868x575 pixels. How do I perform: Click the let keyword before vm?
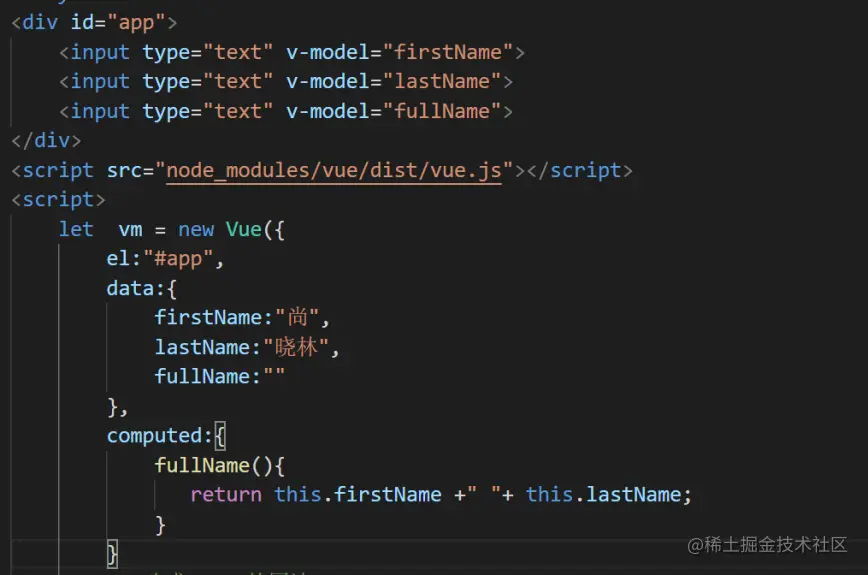[x=76, y=229]
